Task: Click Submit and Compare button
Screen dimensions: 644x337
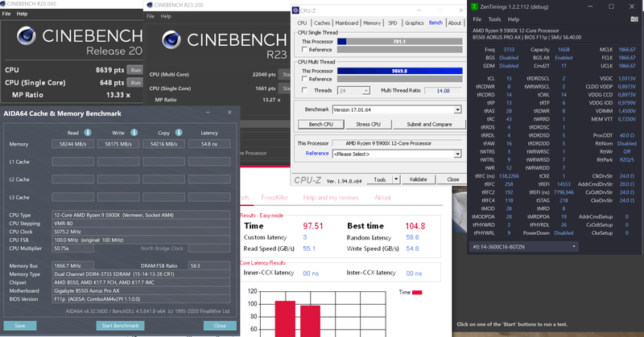Action: 429,124
